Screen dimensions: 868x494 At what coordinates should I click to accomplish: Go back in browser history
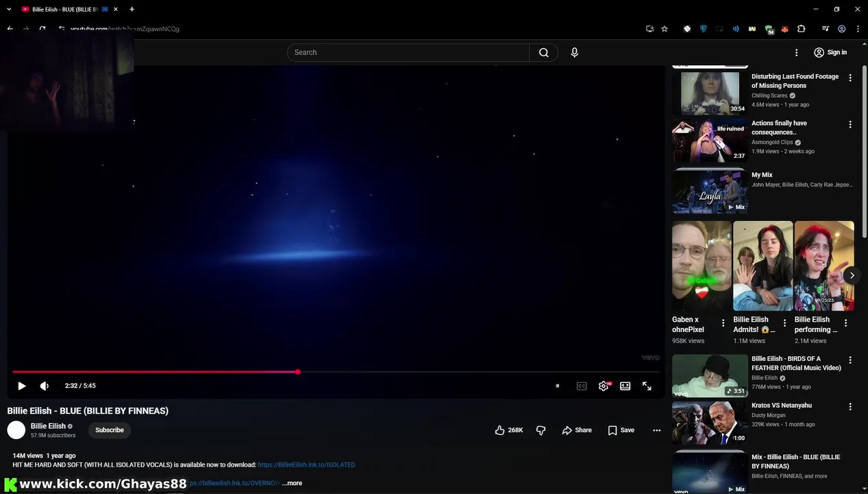10,29
